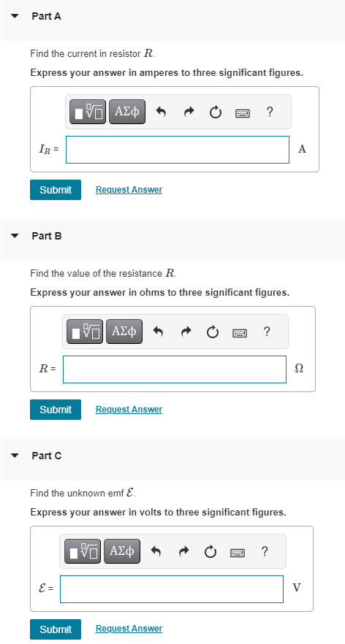Open help question mark in Part A
This screenshot has width=345, height=644.
point(269,111)
